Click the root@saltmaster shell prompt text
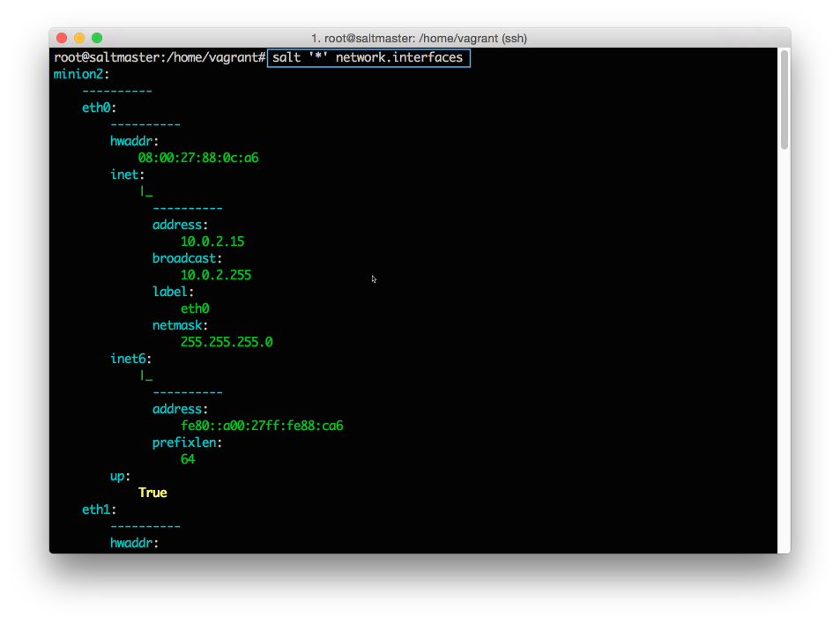Screen dimensions: 840x624 (x=159, y=57)
